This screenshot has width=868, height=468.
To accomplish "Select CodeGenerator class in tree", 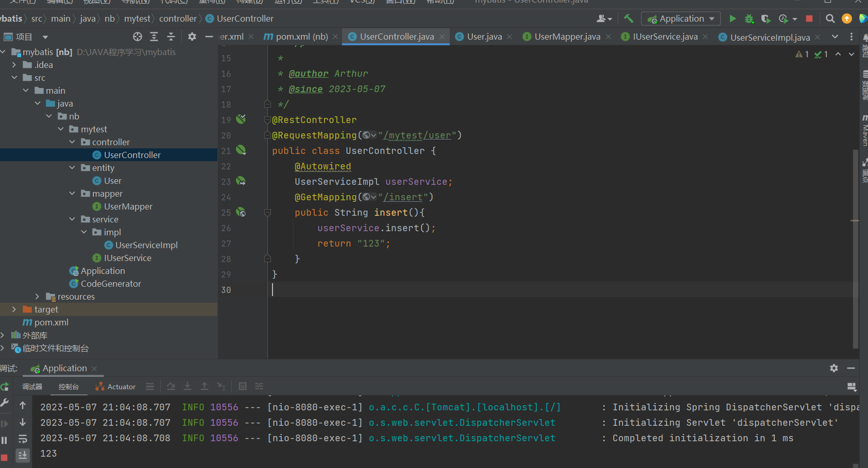I will coord(110,284).
